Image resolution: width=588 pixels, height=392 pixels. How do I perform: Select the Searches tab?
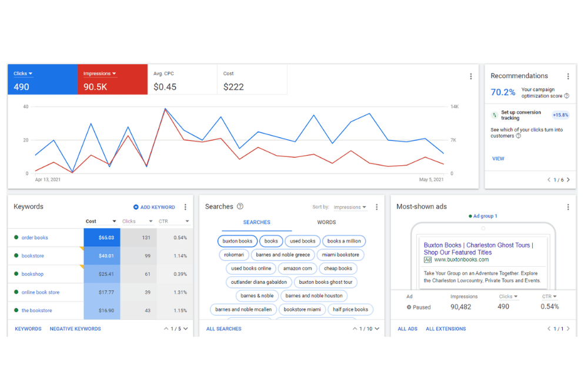pyautogui.click(x=256, y=222)
